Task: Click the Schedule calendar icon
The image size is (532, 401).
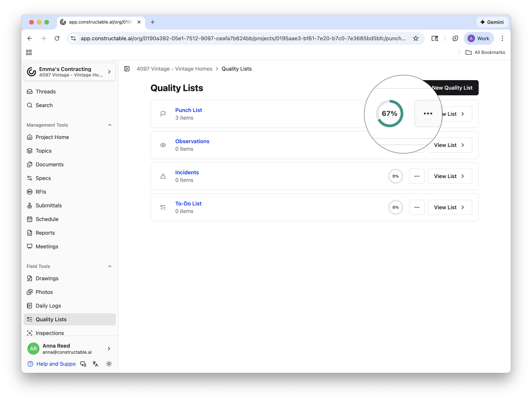Action: (x=30, y=219)
